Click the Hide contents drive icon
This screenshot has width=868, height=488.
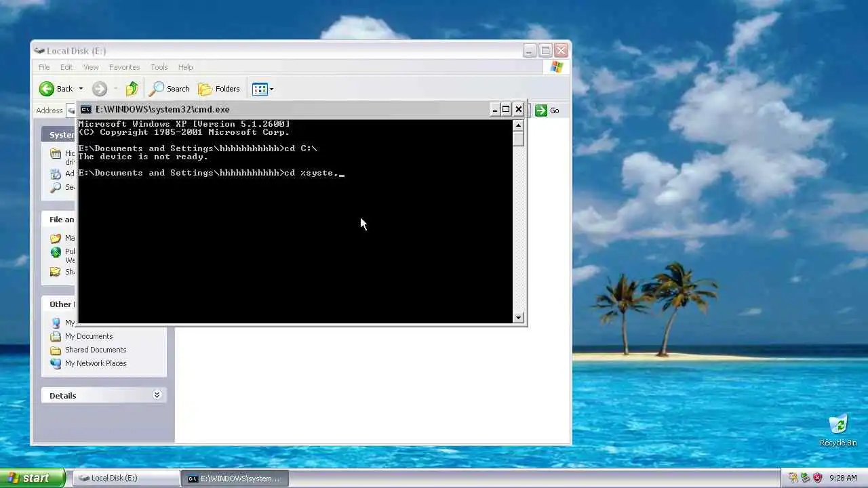[x=56, y=155]
